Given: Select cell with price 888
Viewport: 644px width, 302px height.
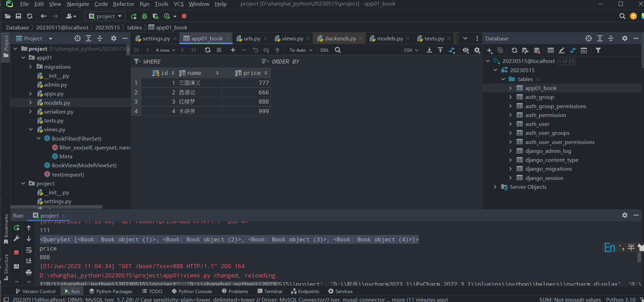Looking at the screenshot, I should point(246,102).
